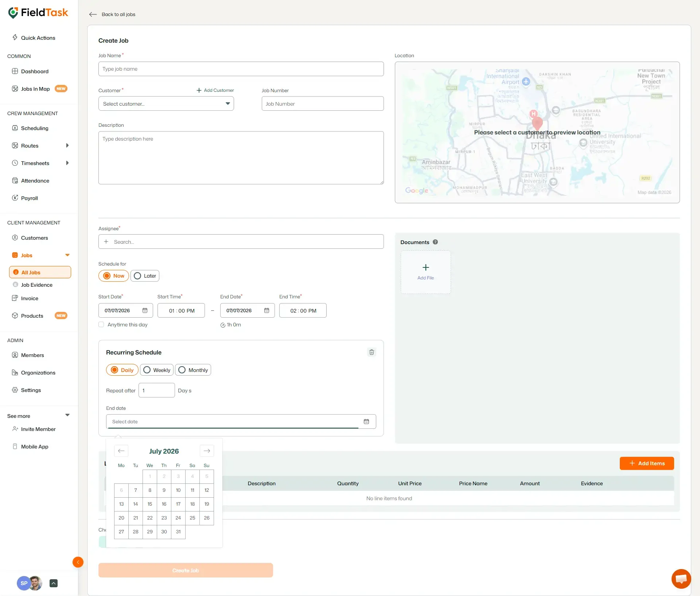This screenshot has height=596, width=700.
Task: Click the Add Customer link
Action: tap(215, 90)
